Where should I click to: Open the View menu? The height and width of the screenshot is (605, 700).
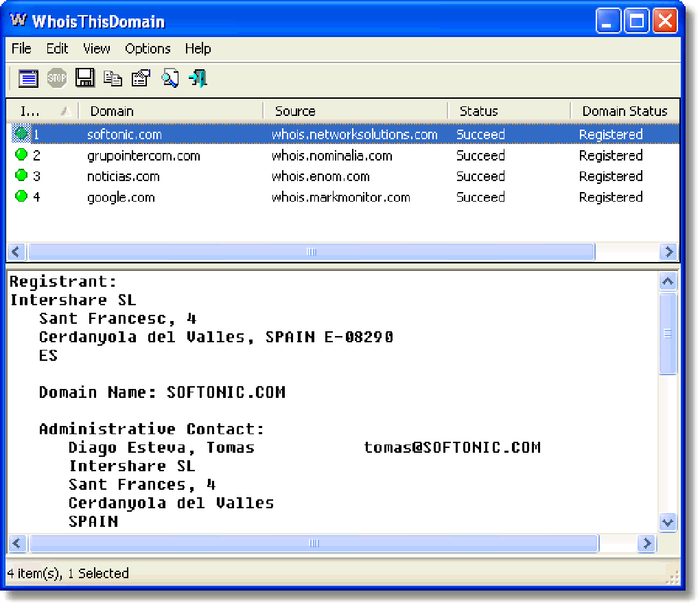tap(97, 48)
